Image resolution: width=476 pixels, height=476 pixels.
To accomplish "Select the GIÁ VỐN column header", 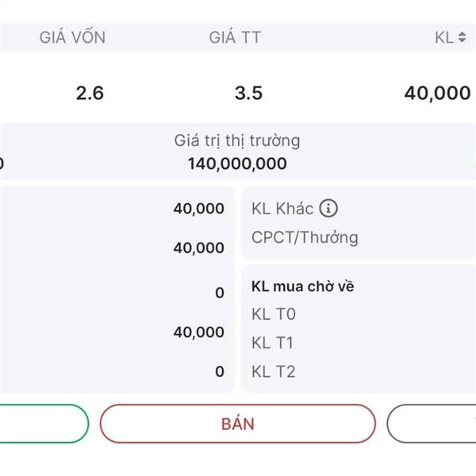I will [72, 37].
